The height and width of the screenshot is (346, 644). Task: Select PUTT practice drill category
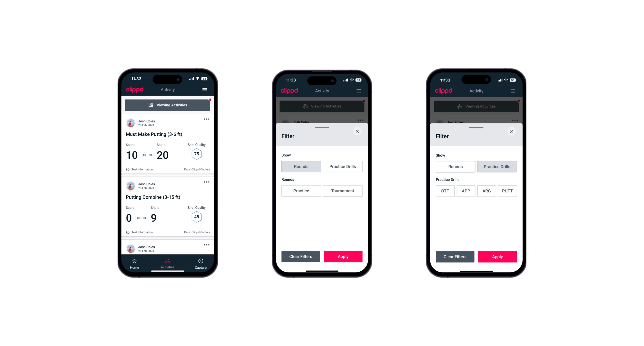508,190
